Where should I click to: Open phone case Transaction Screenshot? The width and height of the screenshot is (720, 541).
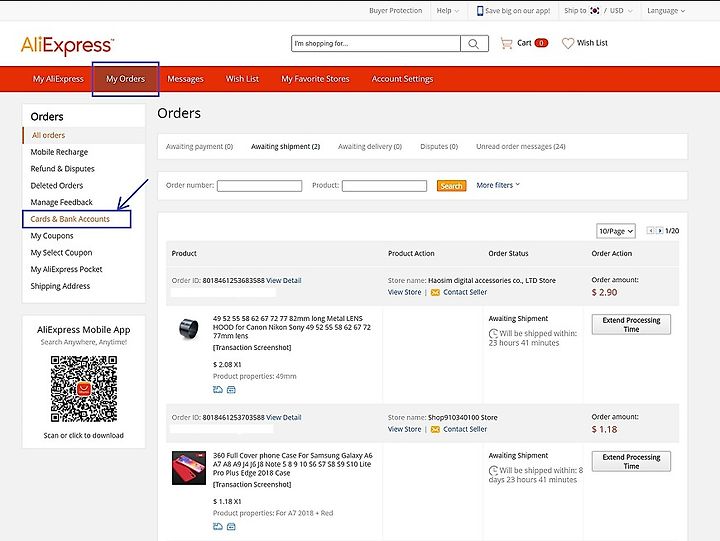tap(252, 485)
